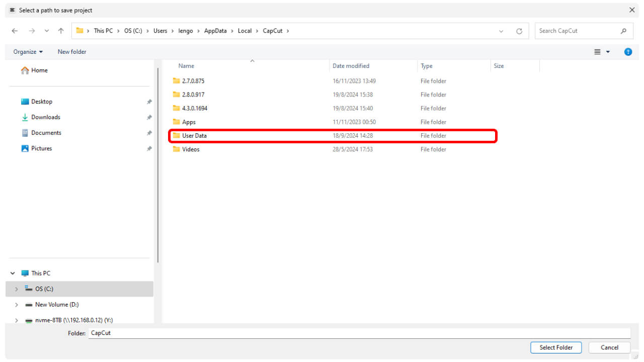
Task: Jump to OS (C:) breadcrumb
Action: (134, 31)
